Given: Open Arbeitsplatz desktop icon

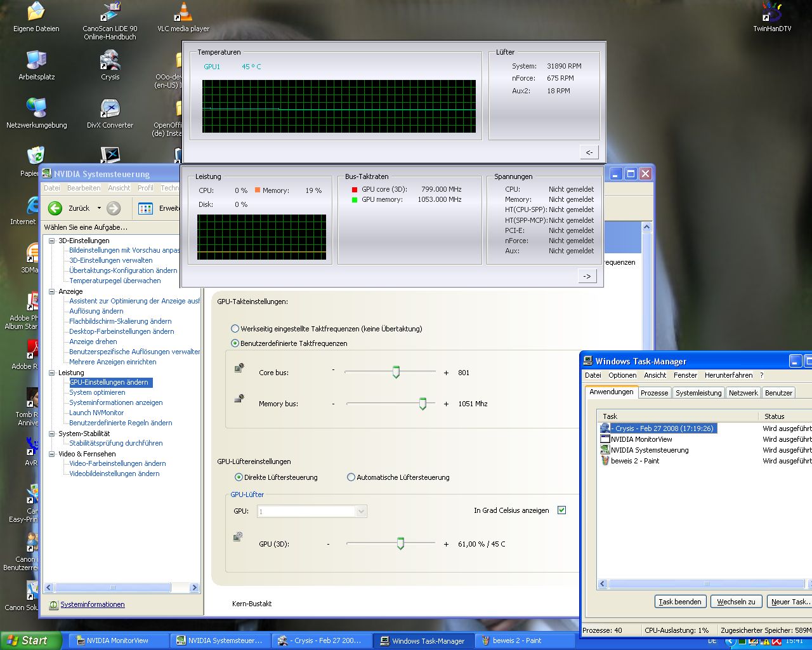Looking at the screenshot, I should click(x=36, y=65).
